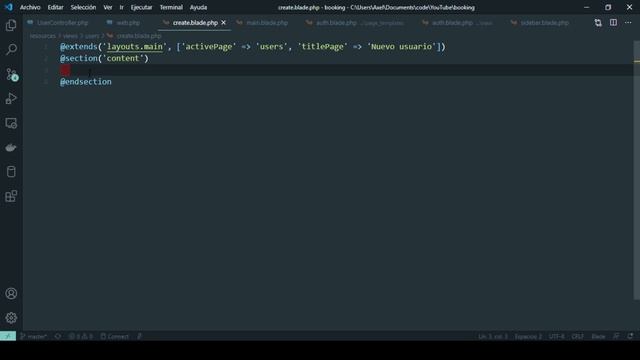Click the @extends directive text
Viewport: 640px width, 360px height.
click(x=79, y=47)
